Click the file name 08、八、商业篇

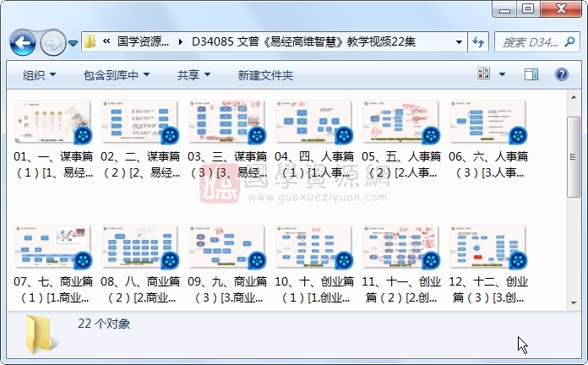(140, 289)
